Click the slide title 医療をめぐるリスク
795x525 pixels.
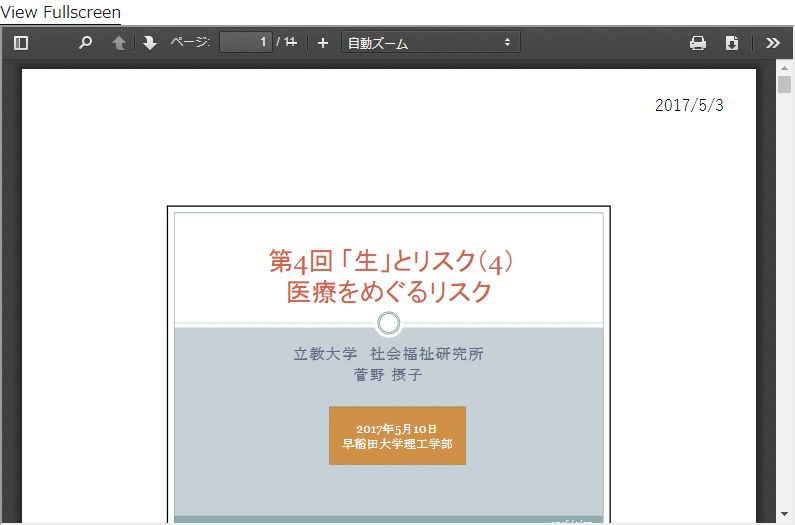click(x=389, y=292)
